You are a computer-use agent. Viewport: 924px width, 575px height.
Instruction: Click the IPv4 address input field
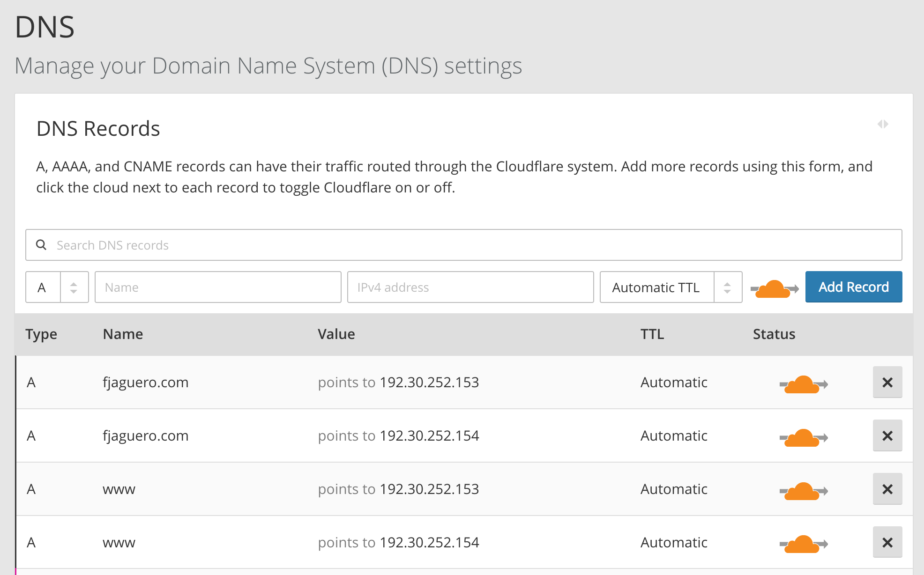click(469, 287)
